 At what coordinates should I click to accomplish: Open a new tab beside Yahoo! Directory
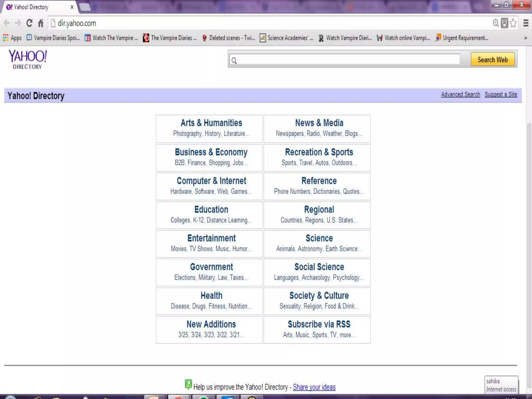click(x=85, y=7)
